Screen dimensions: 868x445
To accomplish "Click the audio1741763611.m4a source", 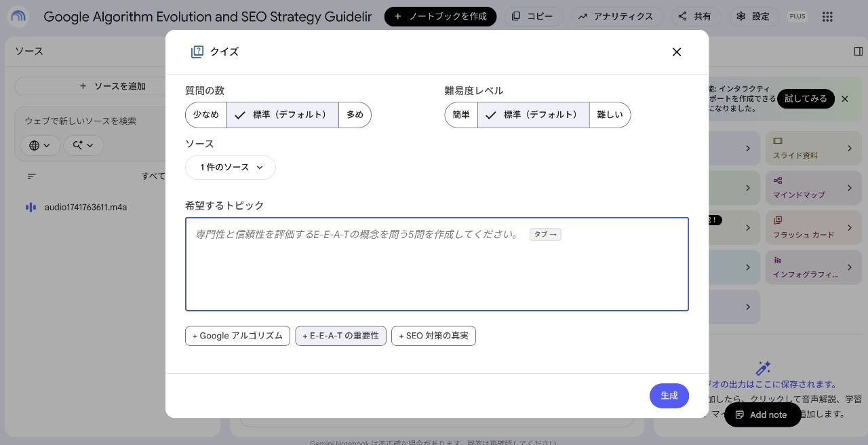I will (85, 208).
